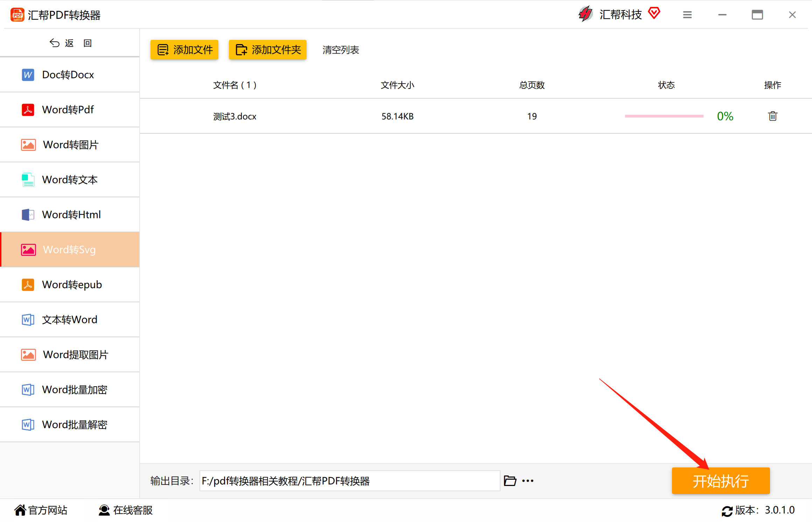Click the Word提取图片 picture icon
The width and height of the screenshot is (812, 522).
point(28,354)
